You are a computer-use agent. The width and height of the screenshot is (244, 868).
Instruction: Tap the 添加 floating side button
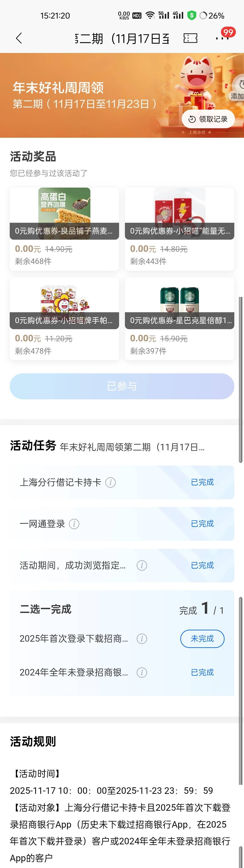[x=238, y=89]
